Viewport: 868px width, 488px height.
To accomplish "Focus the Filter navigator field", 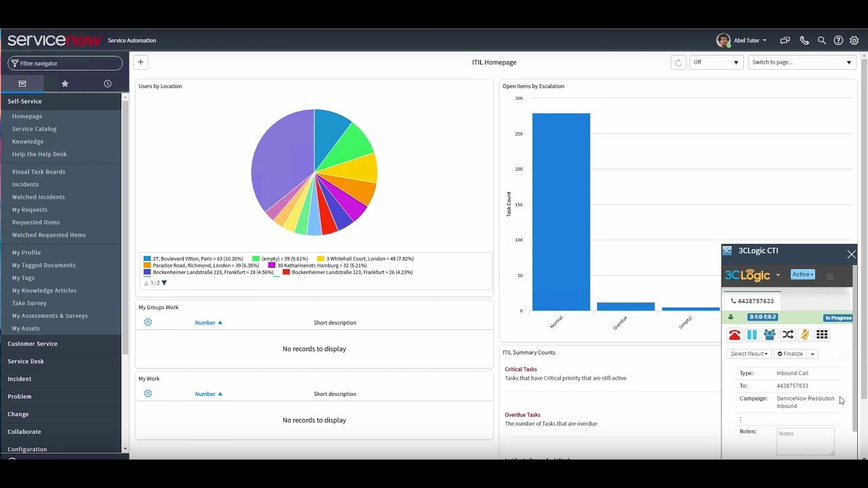I will 65,63.
